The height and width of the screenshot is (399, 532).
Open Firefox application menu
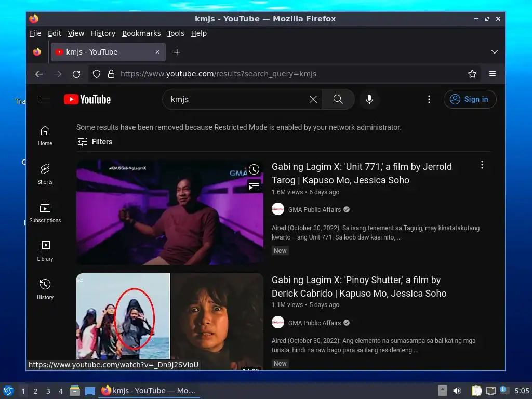(493, 74)
